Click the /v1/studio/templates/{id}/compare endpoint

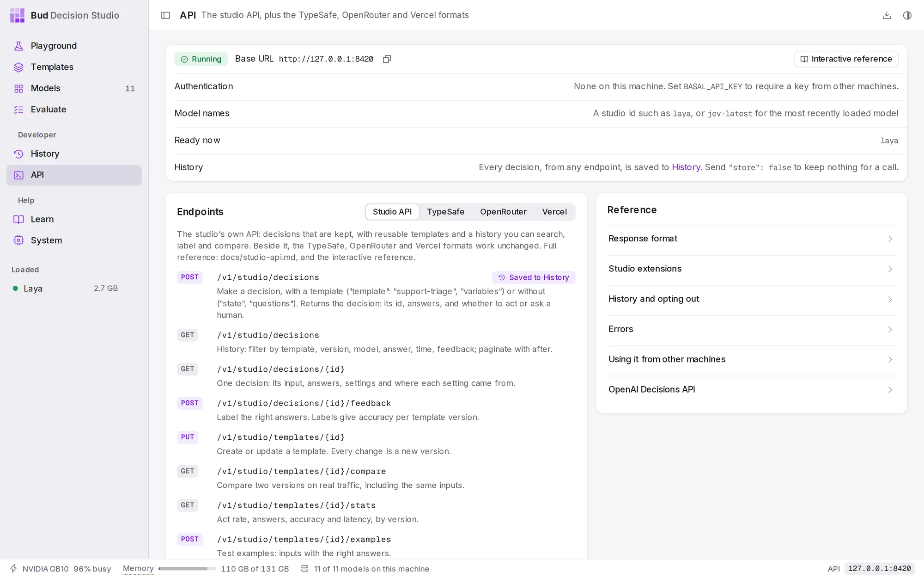pyautogui.click(x=301, y=472)
